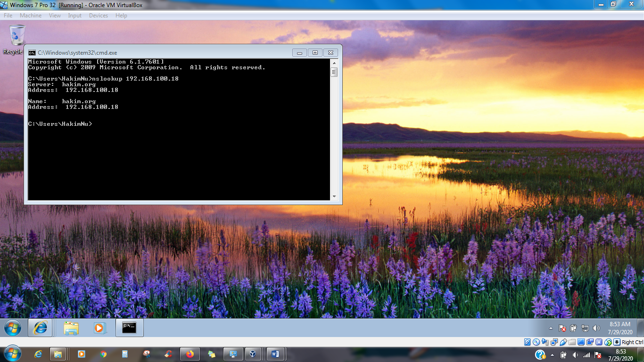
Task: Open CCleaner from host taskbar
Action: pos(168,354)
